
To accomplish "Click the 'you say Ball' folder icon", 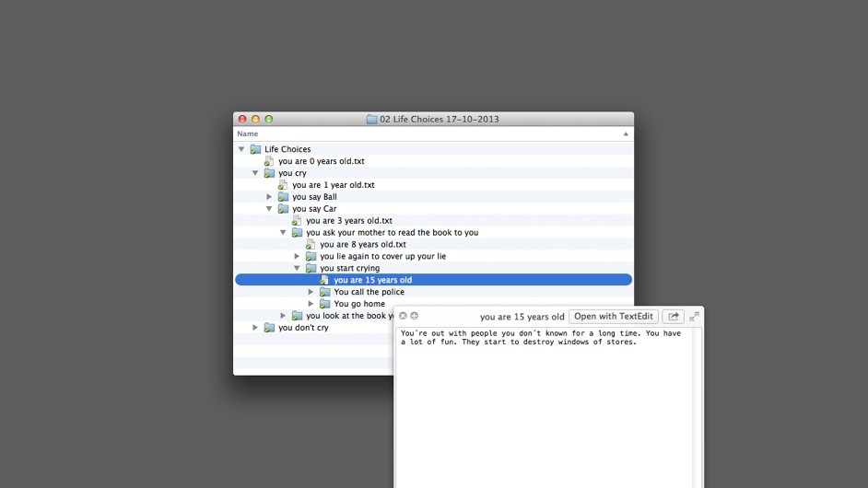I will pos(283,197).
